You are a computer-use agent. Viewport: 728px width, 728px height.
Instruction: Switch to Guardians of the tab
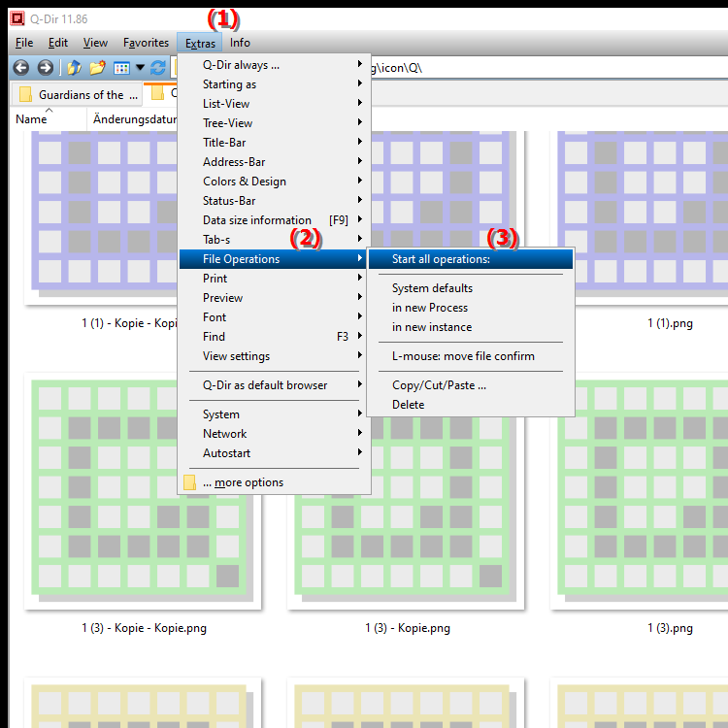[x=77, y=94]
